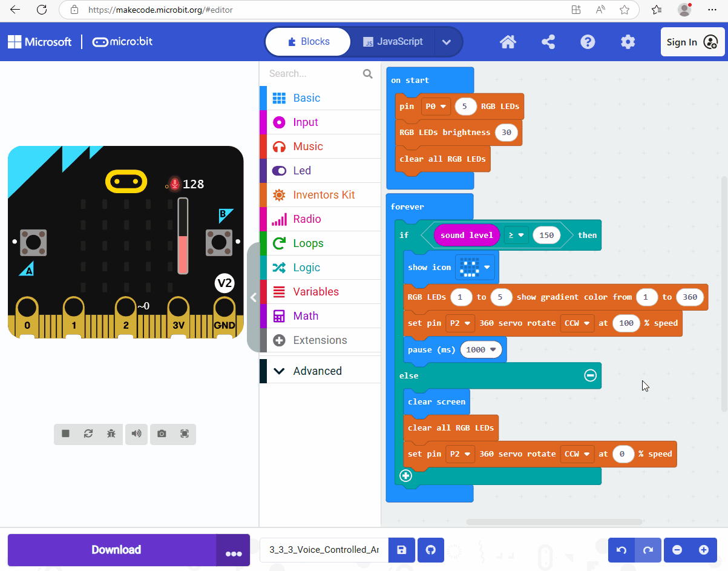
Task: Take a simulator screenshot with camera icon
Action: (162, 434)
